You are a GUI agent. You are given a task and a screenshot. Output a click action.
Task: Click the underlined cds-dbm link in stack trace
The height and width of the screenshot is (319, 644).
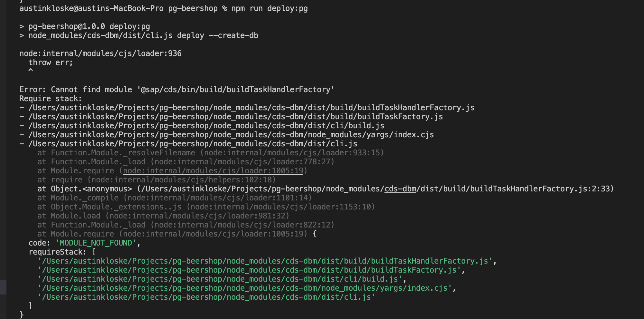tap(399, 189)
